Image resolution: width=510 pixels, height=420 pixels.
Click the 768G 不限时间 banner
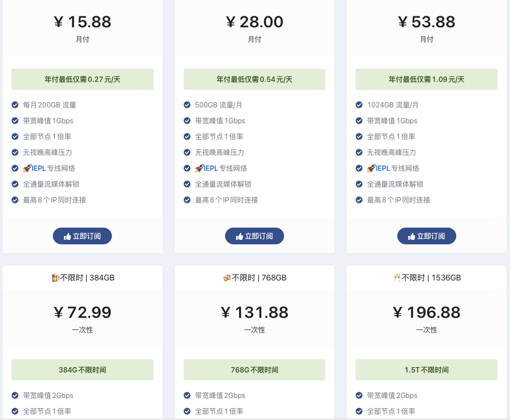(x=255, y=370)
